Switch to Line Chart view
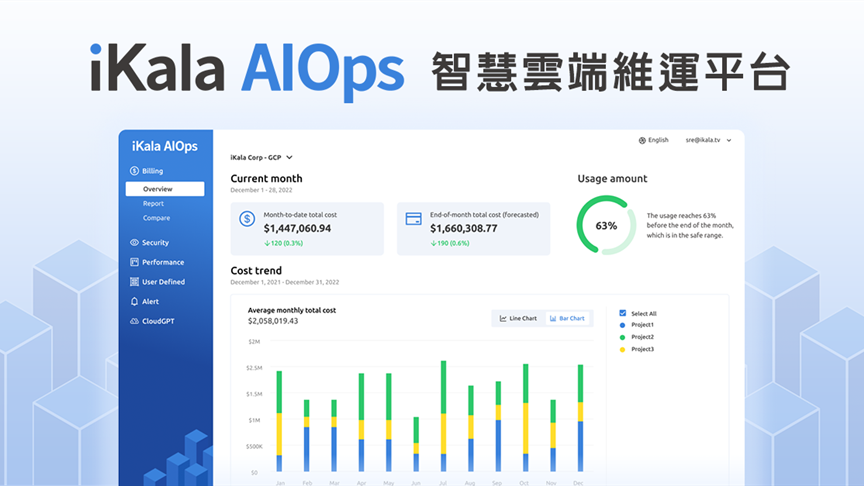The width and height of the screenshot is (864, 486). (x=518, y=318)
